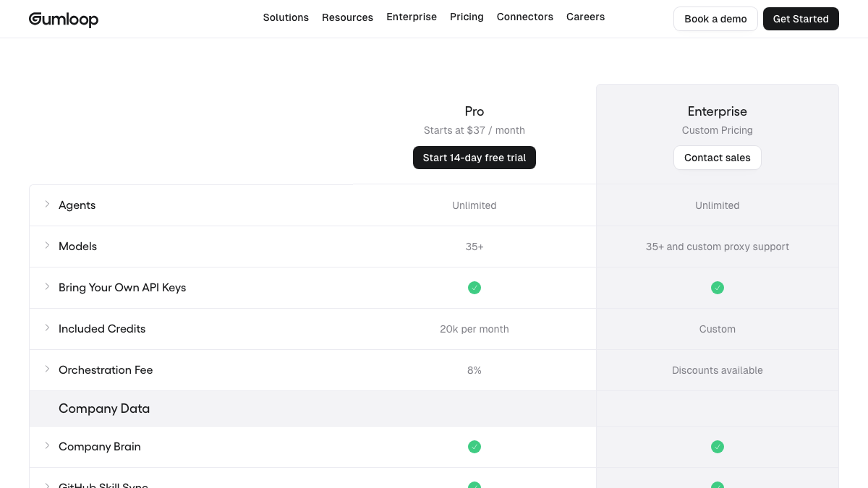Click the Pro 'Unlimited' agents value
The image size is (868, 488).
pos(475,205)
